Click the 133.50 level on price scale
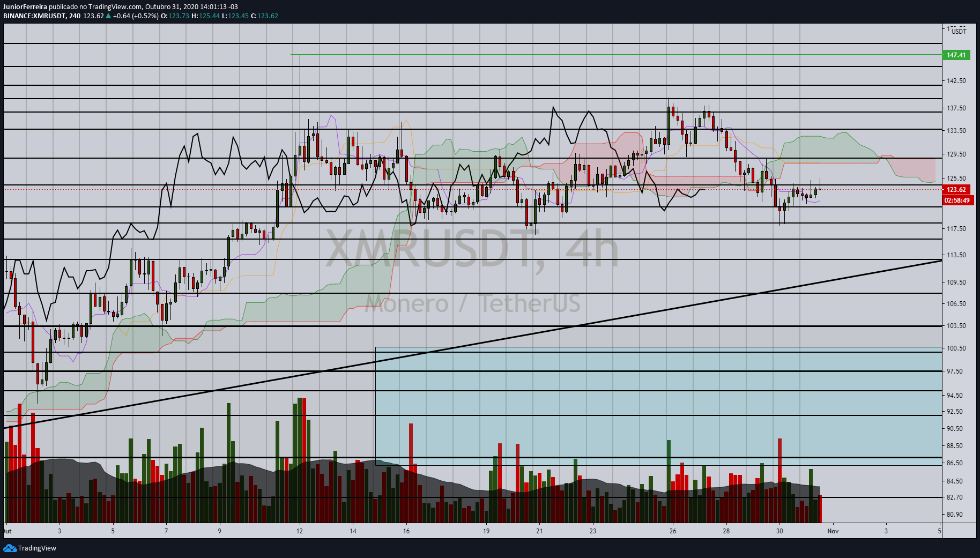980x558 pixels. pos(956,131)
